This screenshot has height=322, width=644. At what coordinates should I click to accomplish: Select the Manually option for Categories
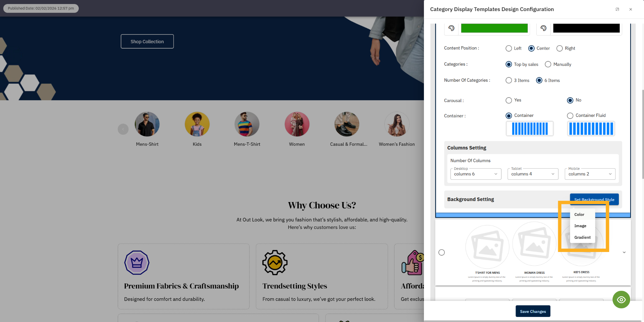[x=548, y=64]
